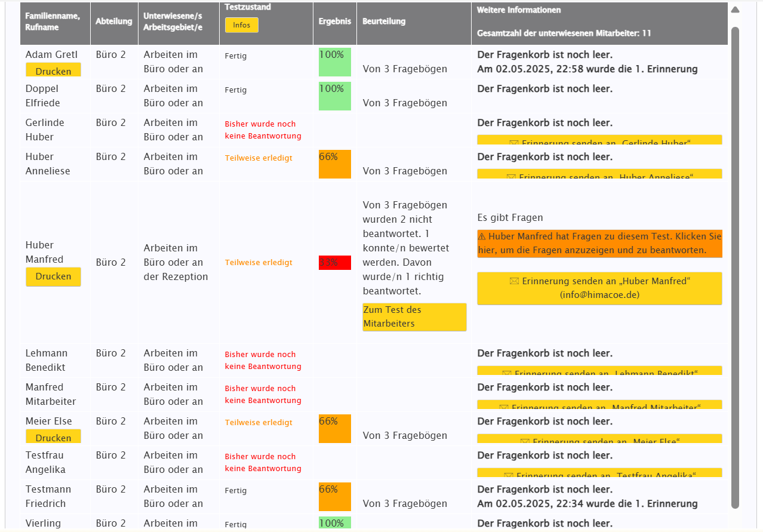Send reminder to Testfrau Angelika

click(599, 473)
